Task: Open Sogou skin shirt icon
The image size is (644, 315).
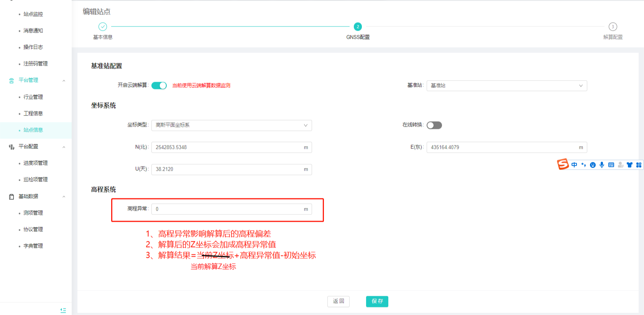Action: tap(629, 165)
